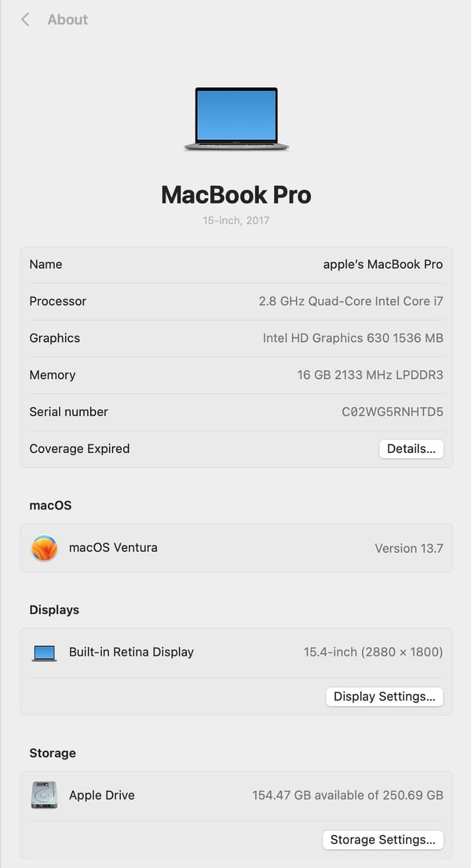Open Storage Settings

(383, 840)
